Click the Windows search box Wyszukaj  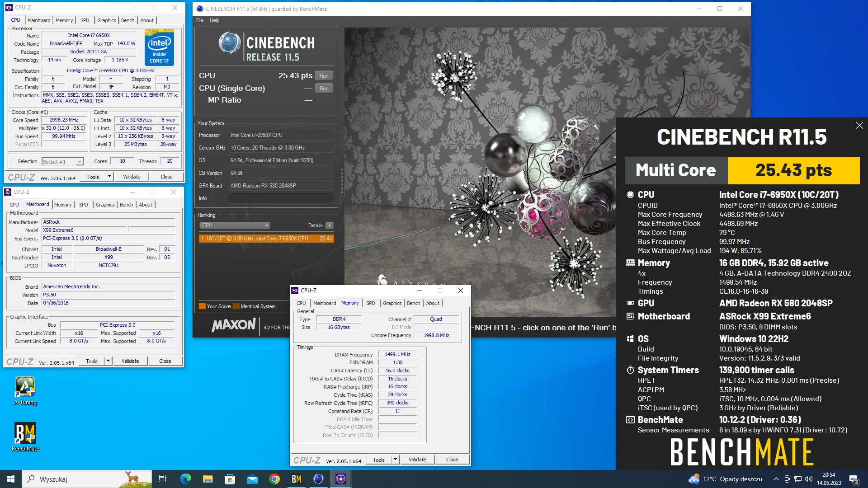(x=87, y=479)
